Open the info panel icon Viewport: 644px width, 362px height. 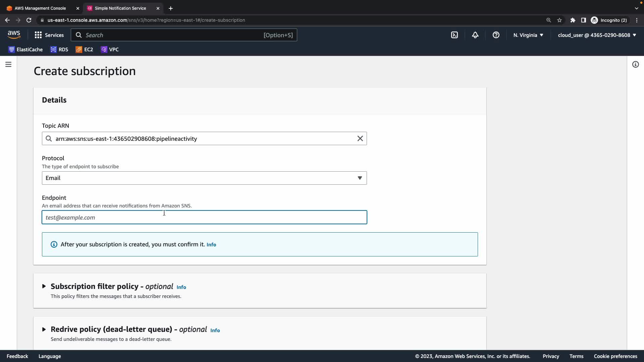coord(635,64)
